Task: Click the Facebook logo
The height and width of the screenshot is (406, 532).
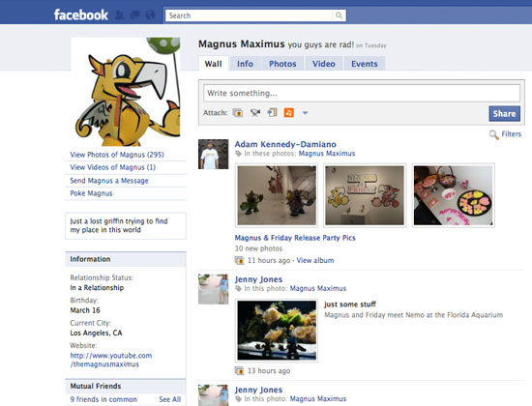Action: click(80, 14)
